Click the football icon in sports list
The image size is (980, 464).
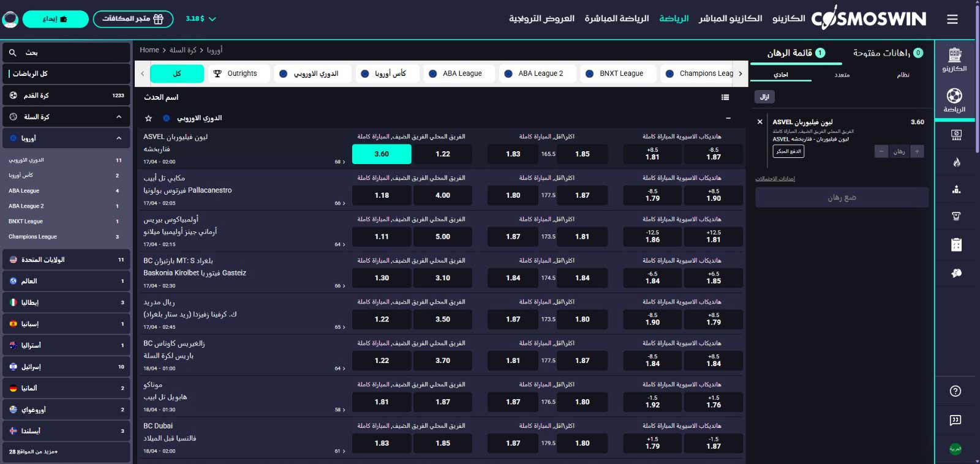(13, 95)
